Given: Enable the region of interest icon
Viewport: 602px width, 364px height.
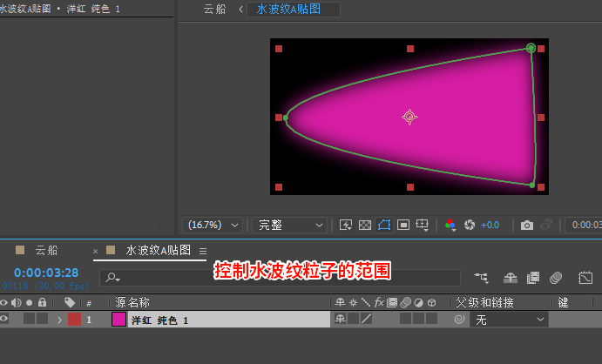Looking at the screenshot, I should (x=403, y=225).
